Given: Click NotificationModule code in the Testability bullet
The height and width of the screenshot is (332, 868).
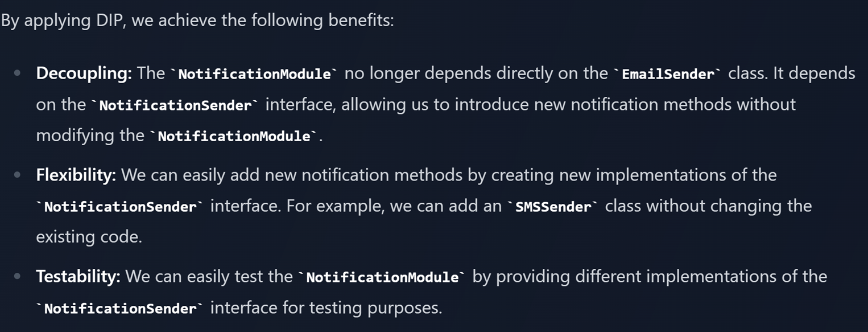Looking at the screenshot, I should 382,277.
